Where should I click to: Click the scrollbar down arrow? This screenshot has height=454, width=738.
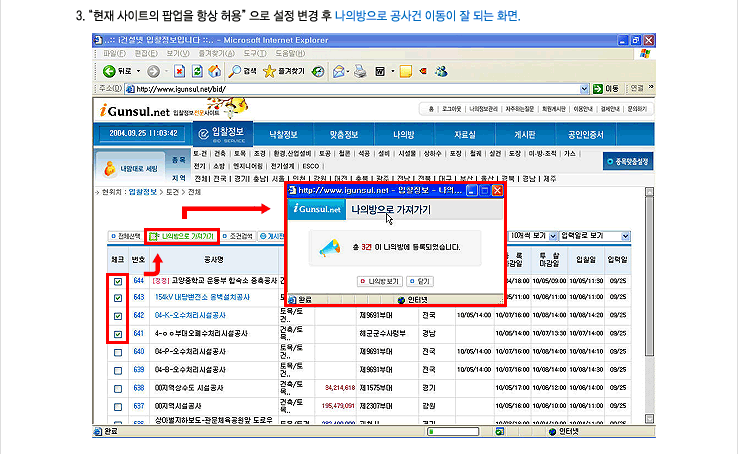coord(649,418)
